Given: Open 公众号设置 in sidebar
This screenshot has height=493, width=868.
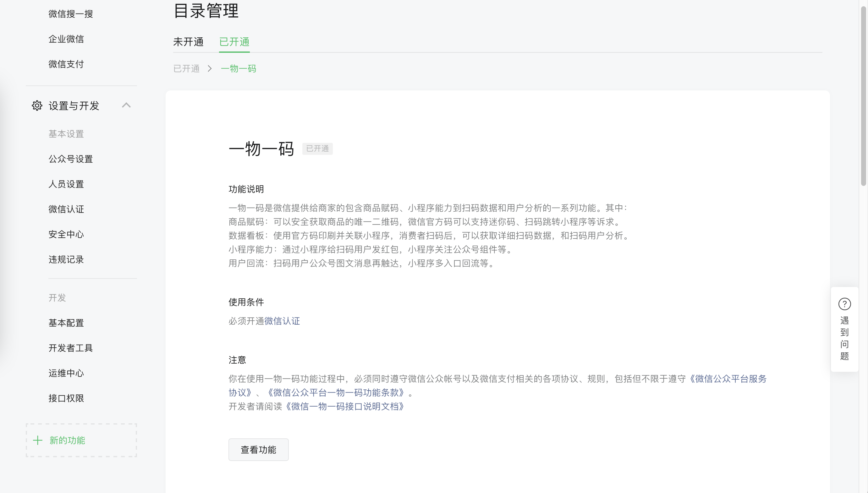Looking at the screenshot, I should 70,159.
